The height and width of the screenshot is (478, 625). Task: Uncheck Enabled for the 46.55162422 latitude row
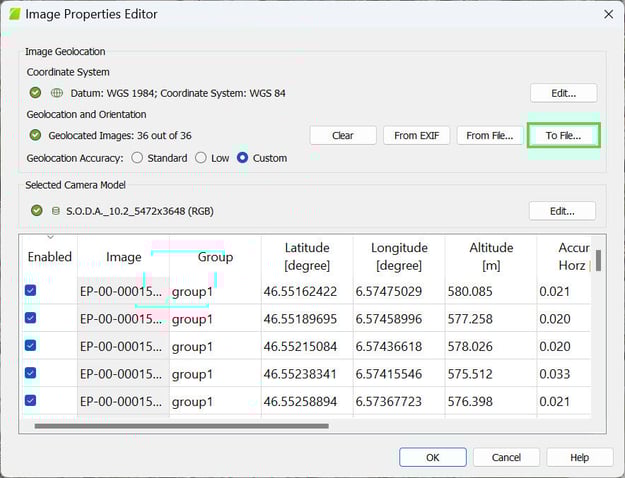pos(30,290)
